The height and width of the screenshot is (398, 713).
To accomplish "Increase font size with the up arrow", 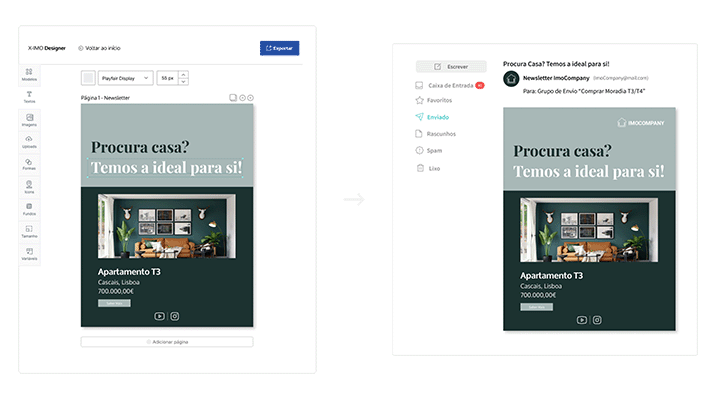I will pos(183,74).
